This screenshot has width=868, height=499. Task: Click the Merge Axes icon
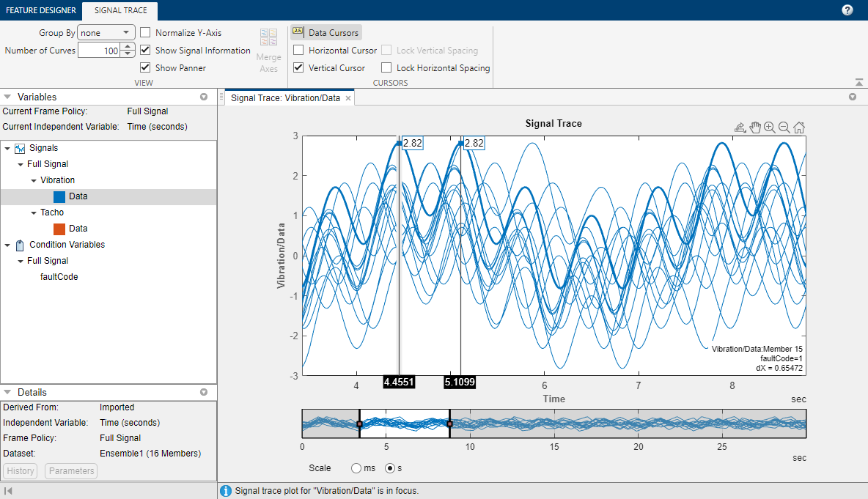click(268, 50)
